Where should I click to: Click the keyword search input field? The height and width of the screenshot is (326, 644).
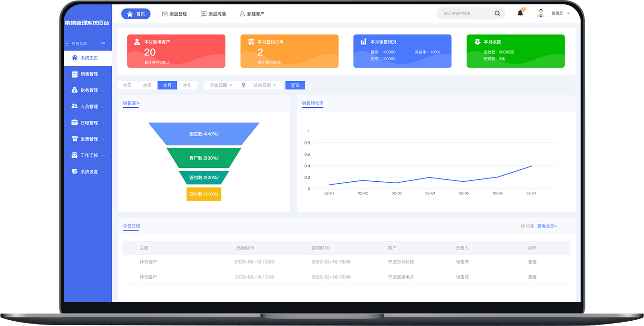pos(466,13)
